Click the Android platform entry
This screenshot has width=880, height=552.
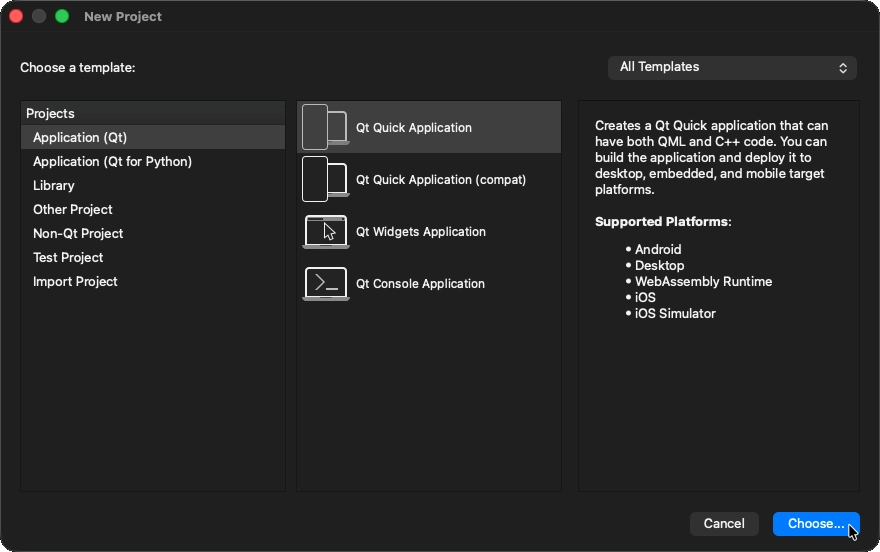click(658, 250)
